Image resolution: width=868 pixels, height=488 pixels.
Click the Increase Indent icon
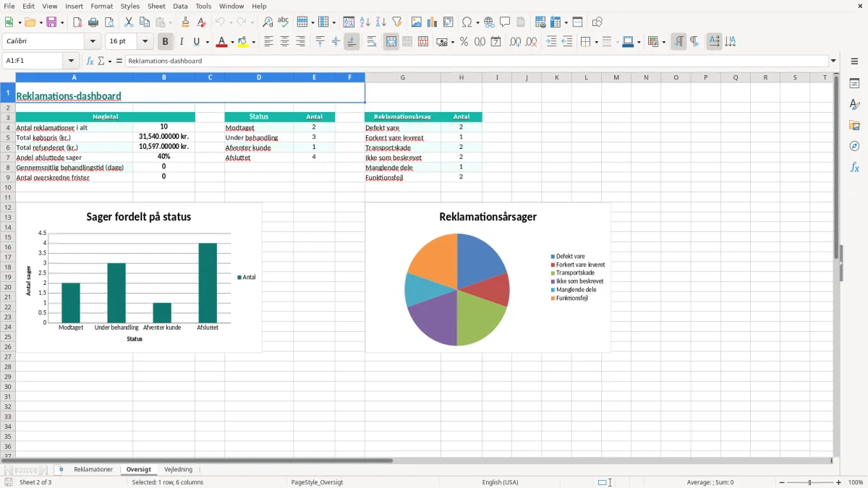pos(551,42)
